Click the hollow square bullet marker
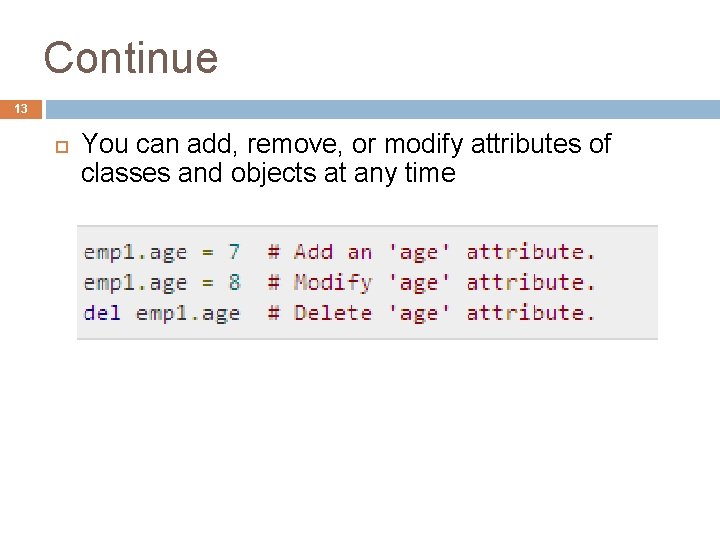Image resolution: width=720 pixels, height=540 pixels. coord(59,147)
